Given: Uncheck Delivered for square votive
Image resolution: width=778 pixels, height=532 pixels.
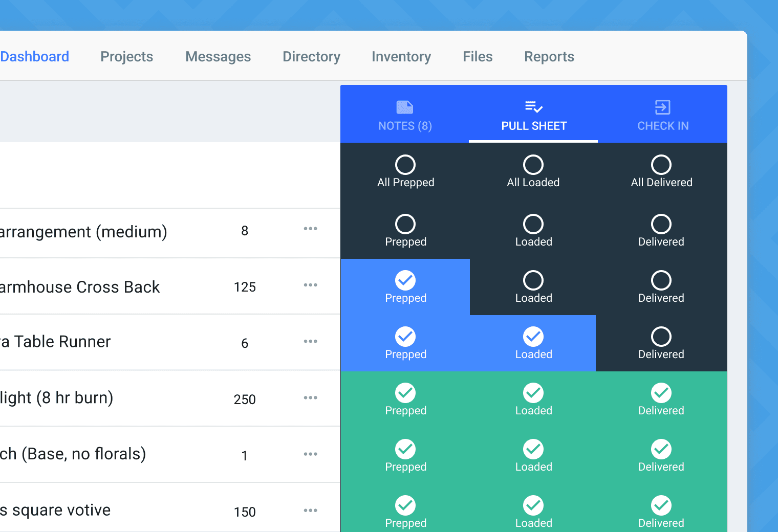Looking at the screenshot, I should coord(661,505).
